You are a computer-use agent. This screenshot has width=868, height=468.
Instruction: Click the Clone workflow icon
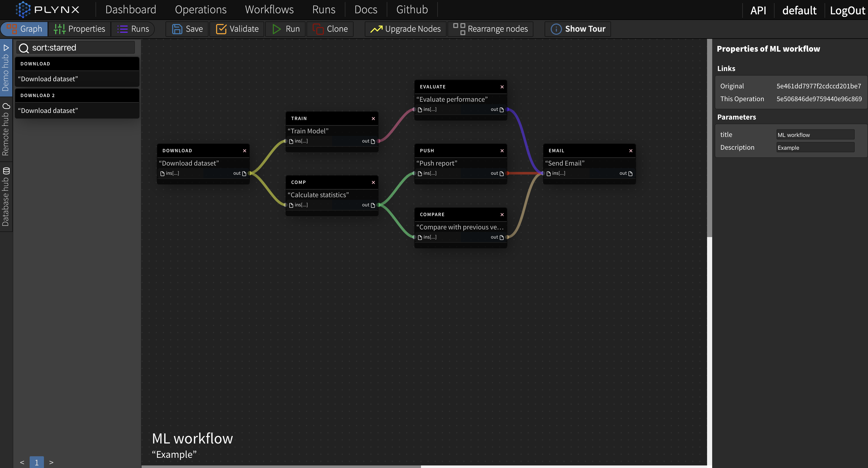[x=318, y=29]
